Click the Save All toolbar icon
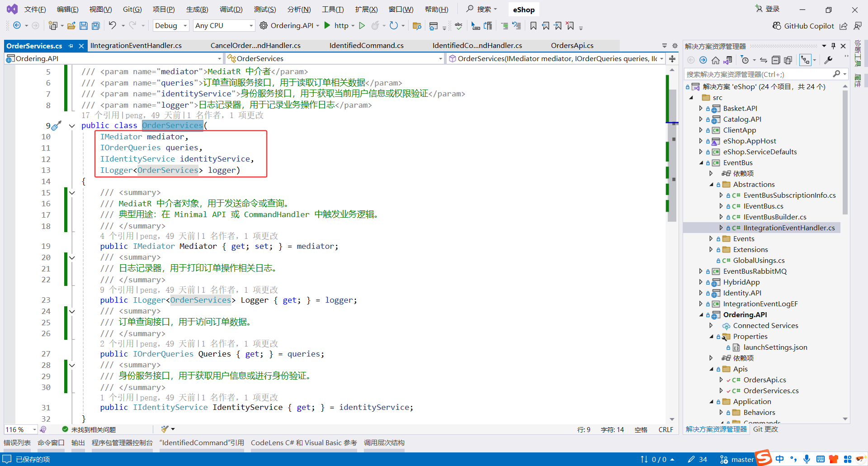The width and height of the screenshot is (868, 466). [95, 25]
